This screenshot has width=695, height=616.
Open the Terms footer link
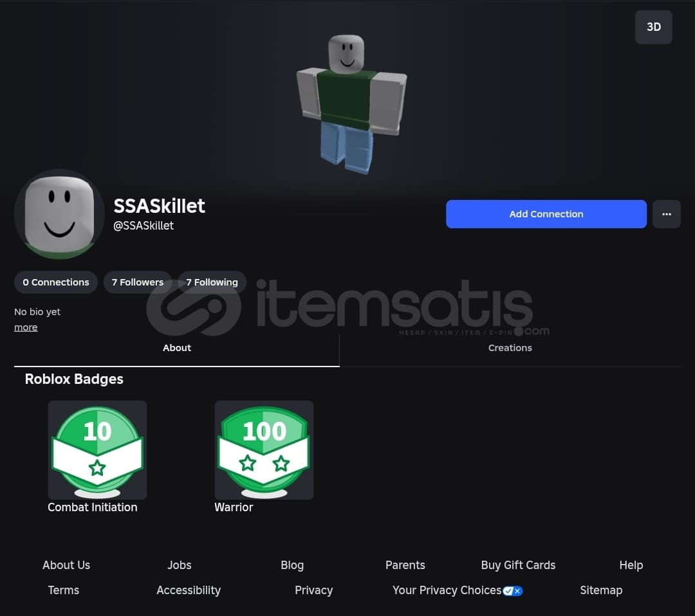[63, 590]
